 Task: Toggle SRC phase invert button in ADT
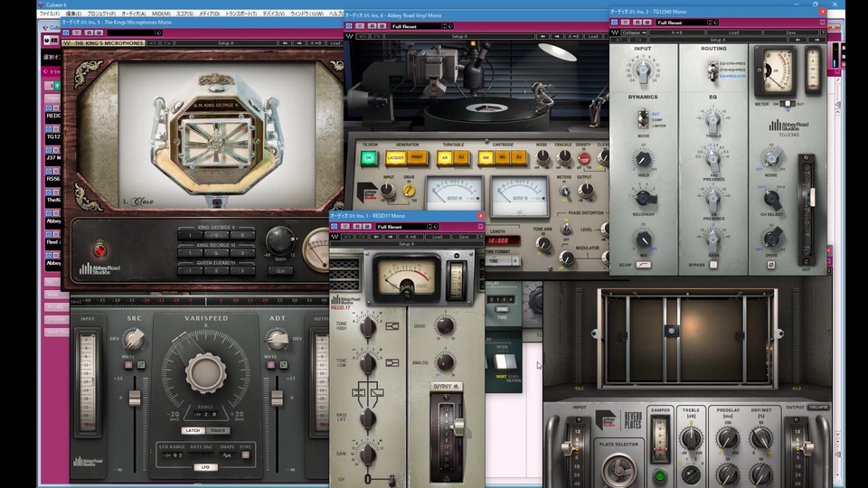141,365
